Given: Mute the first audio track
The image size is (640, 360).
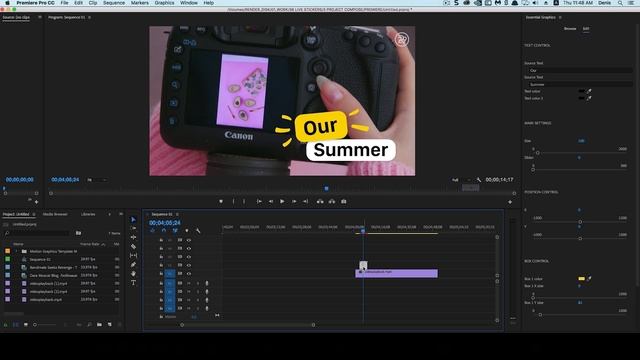Looking at the screenshot, I should 189,283.
